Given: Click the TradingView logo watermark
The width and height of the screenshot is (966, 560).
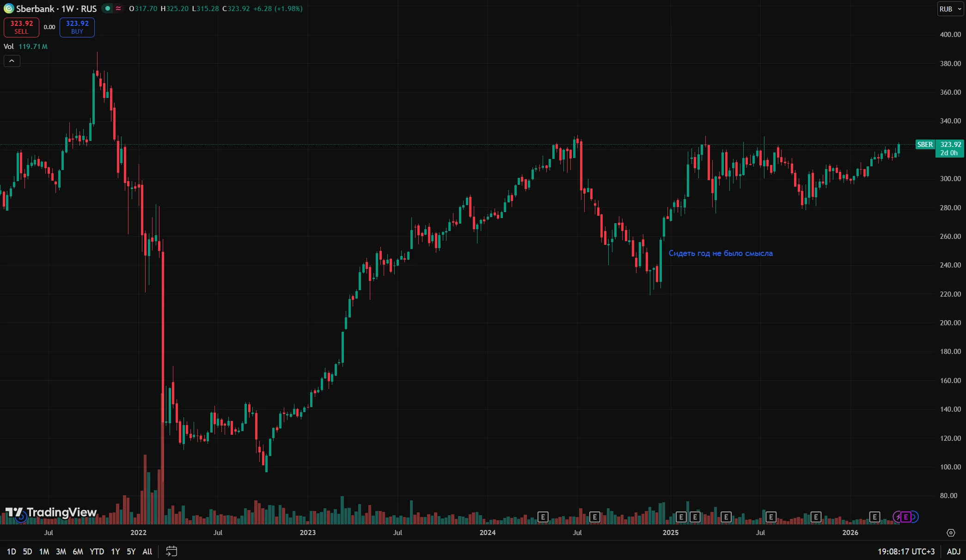Looking at the screenshot, I should [51, 512].
